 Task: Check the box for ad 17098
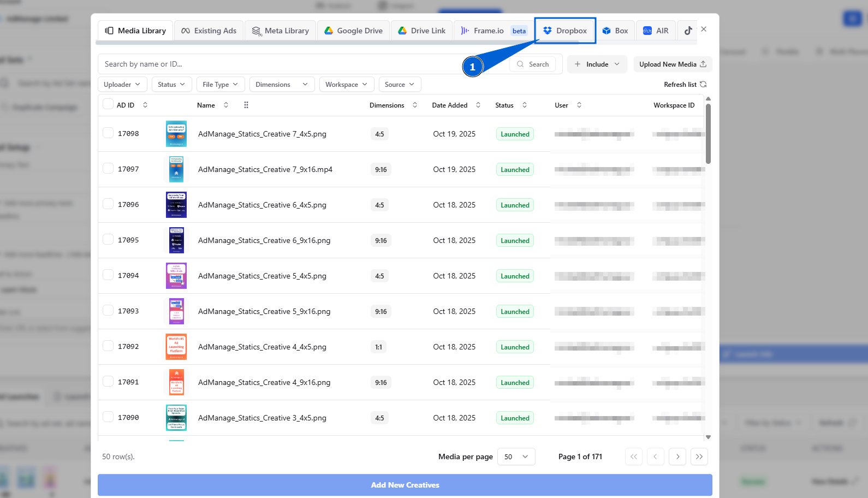click(108, 133)
